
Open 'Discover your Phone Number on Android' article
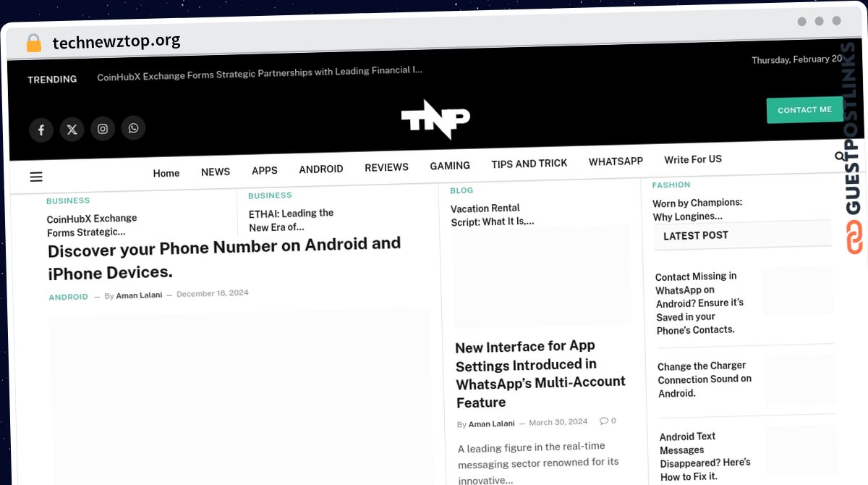tap(224, 258)
